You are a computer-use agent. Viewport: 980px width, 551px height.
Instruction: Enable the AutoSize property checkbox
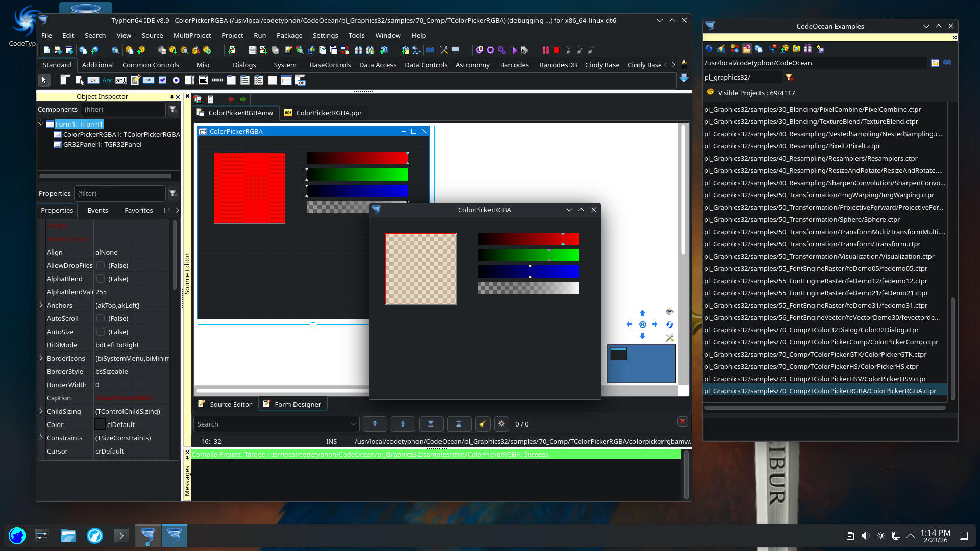pyautogui.click(x=101, y=332)
